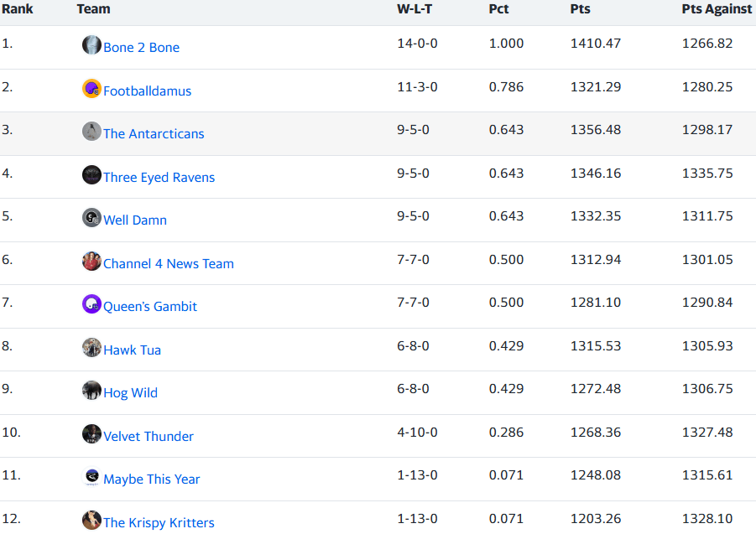Viewport: 756px width, 534px height.
Task: Click the Hog Wild team avatar
Action: pyautogui.click(x=91, y=391)
